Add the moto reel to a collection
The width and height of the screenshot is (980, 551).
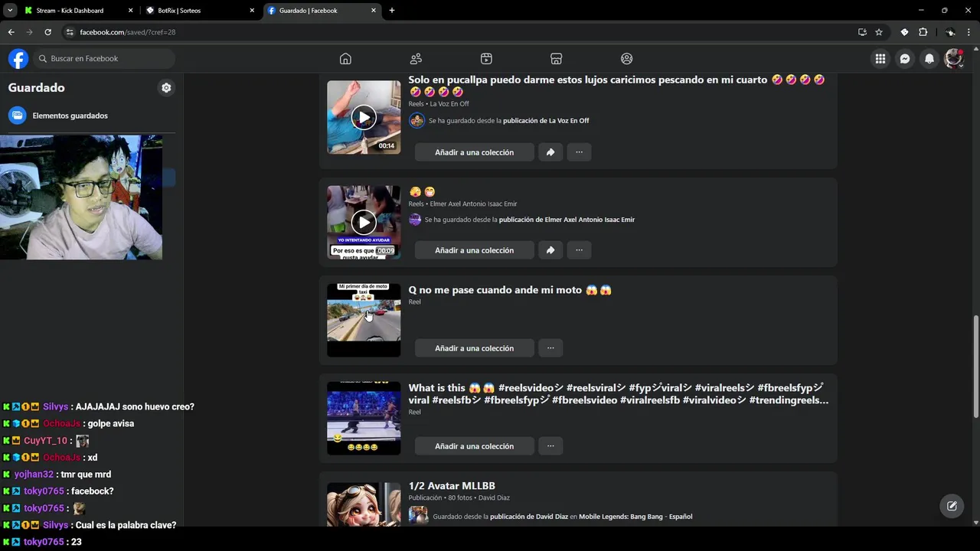pyautogui.click(x=474, y=348)
